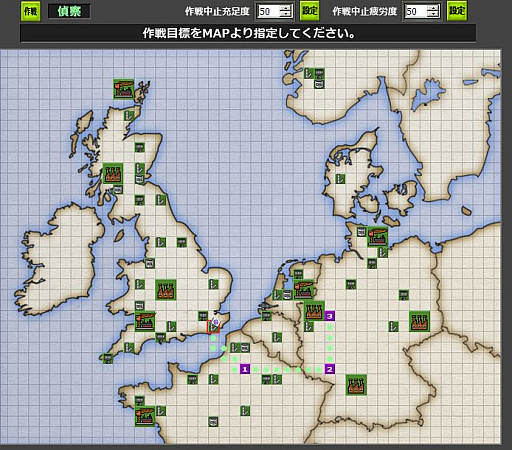Increase 作戦中止充足度 value with up arrow
The image size is (512, 450).
pyautogui.click(x=285, y=8)
